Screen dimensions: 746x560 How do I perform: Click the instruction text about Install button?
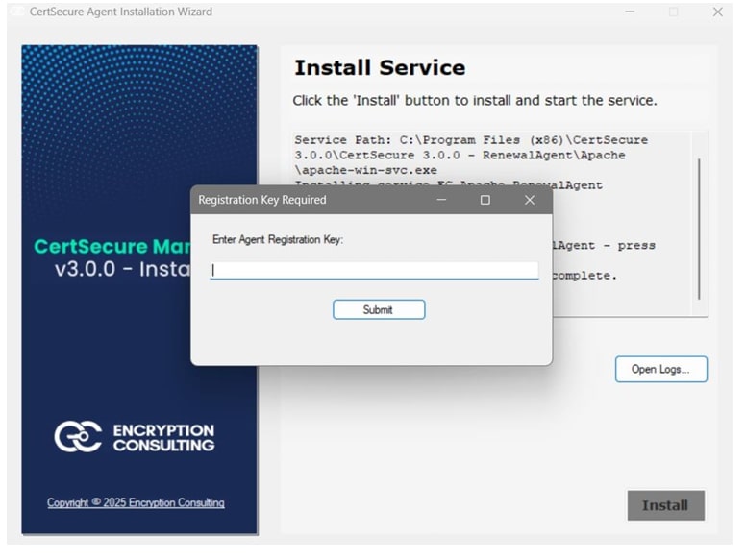(x=474, y=100)
